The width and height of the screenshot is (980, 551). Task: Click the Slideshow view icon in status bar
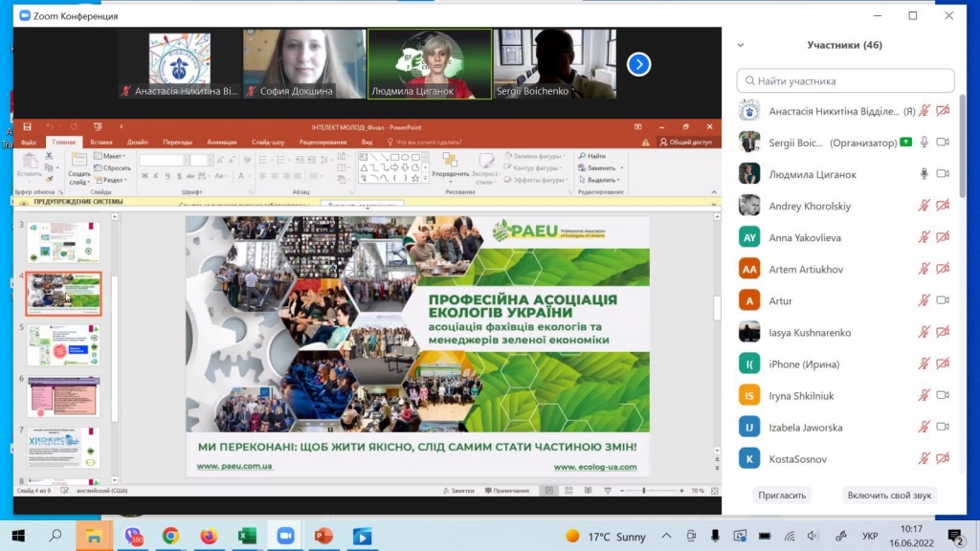[608, 491]
